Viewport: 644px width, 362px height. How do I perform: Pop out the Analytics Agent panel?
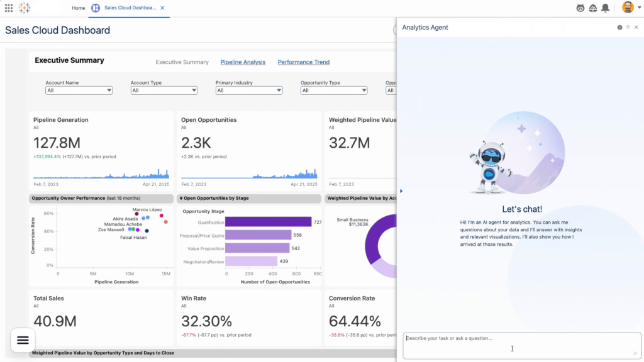(x=627, y=27)
